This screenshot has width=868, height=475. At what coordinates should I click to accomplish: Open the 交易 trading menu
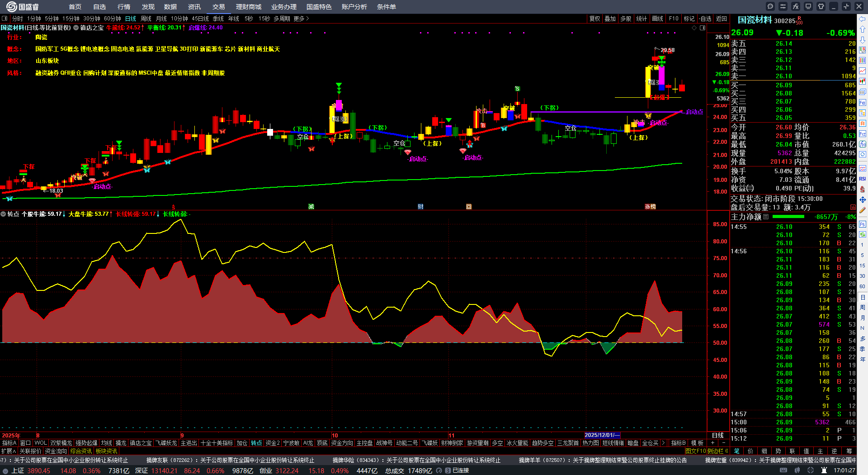(219, 7)
